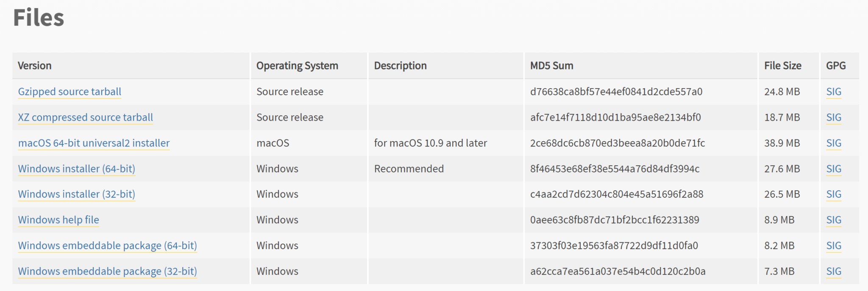This screenshot has height=291, width=868.
Task: Click the File Size column header
Action: 782,66
